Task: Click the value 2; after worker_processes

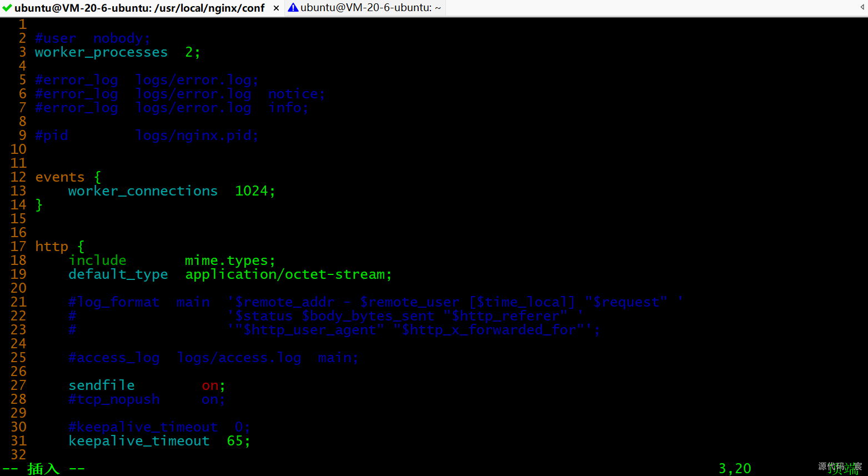Action: [193, 52]
